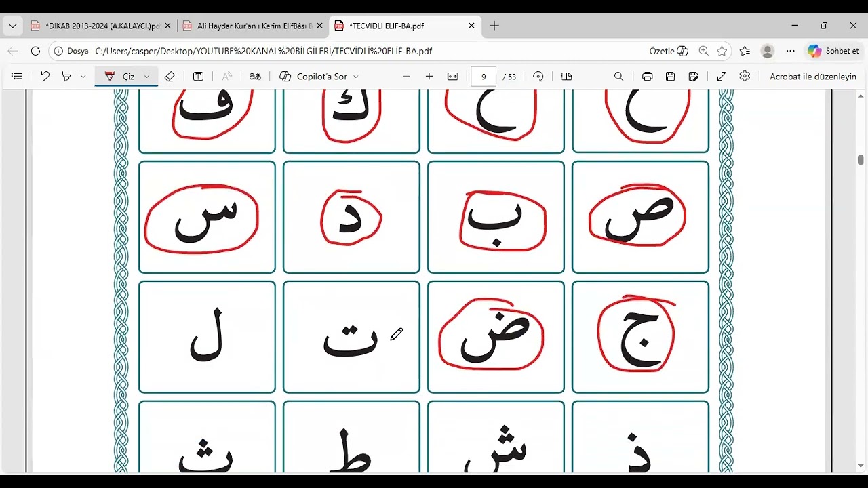Open PDF viewer settings gear
868x488 pixels.
[x=745, y=77]
